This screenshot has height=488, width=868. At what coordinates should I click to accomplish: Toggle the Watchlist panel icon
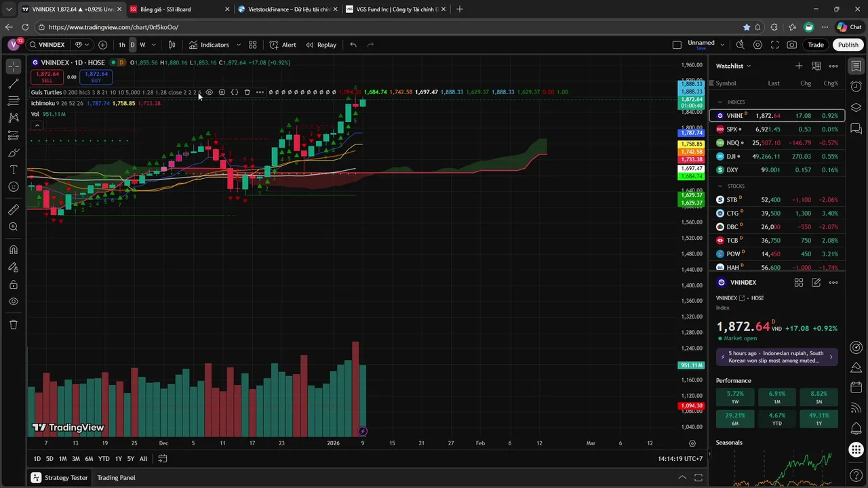856,66
